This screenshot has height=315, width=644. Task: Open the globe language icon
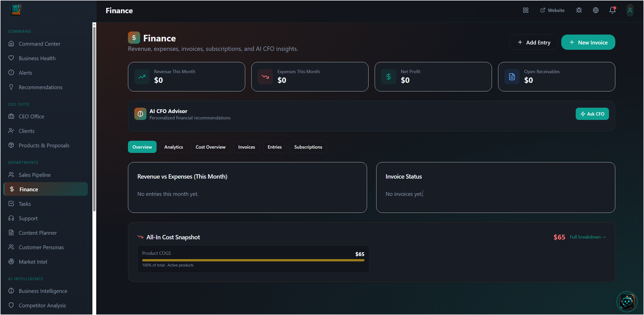point(596,10)
